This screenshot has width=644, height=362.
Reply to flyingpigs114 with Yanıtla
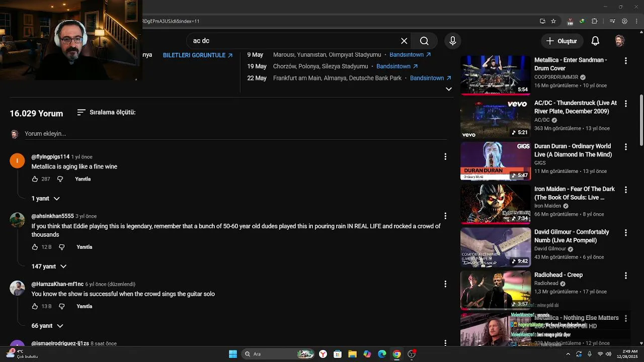[x=83, y=179]
